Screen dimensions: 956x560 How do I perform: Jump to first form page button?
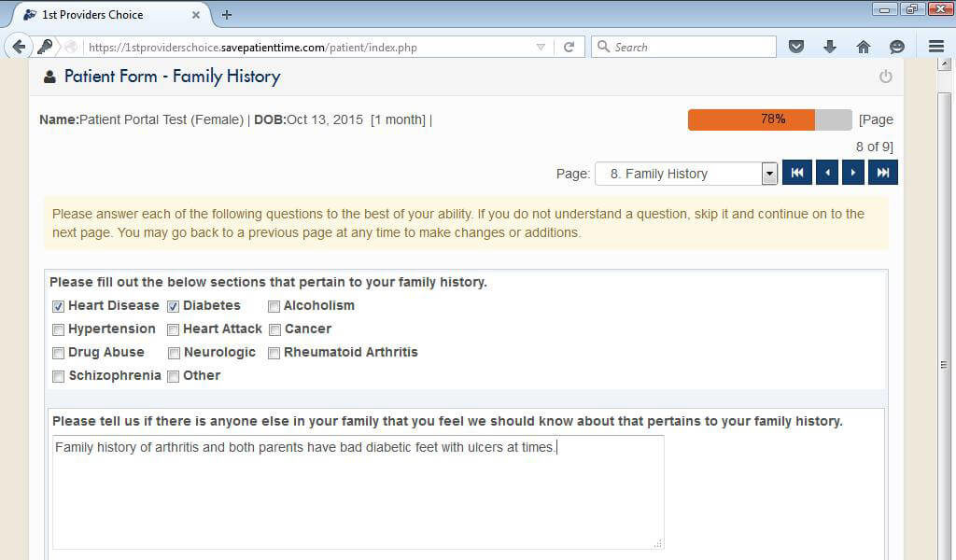[797, 173]
